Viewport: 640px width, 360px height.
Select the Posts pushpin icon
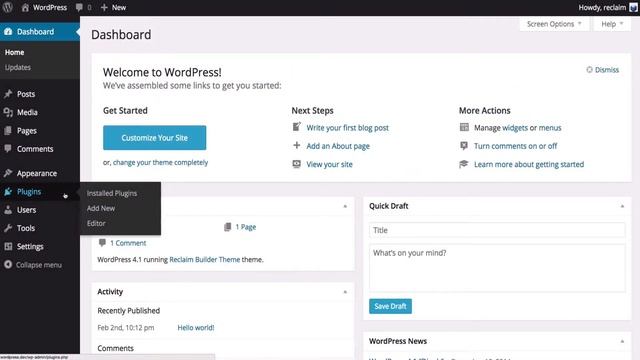(8, 94)
